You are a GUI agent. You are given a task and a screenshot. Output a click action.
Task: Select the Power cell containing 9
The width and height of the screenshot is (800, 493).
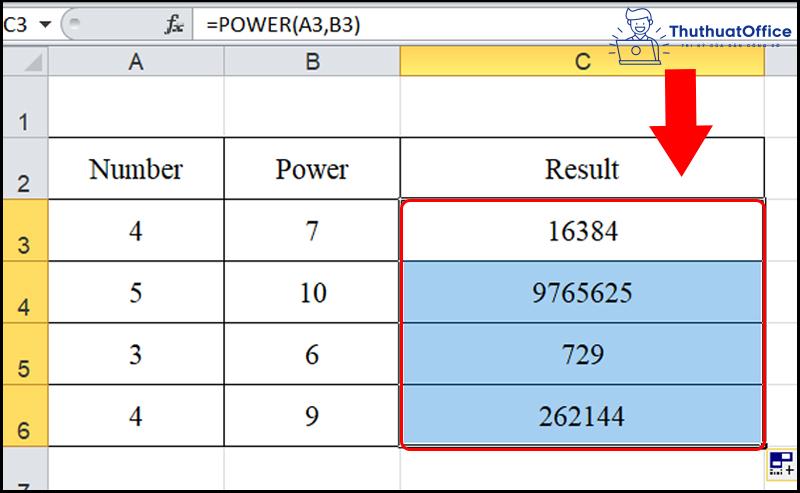pyautogui.click(x=312, y=415)
